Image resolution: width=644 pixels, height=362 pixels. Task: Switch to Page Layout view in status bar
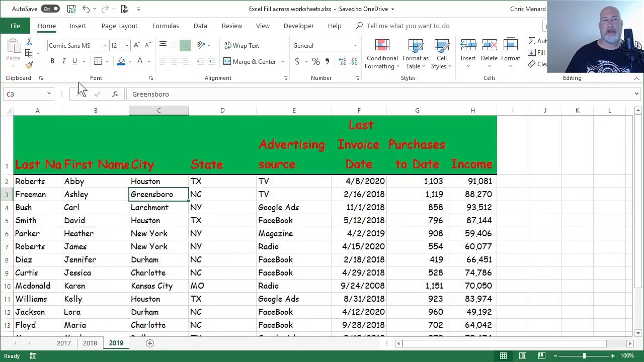pyautogui.click(x=522, y=355)
